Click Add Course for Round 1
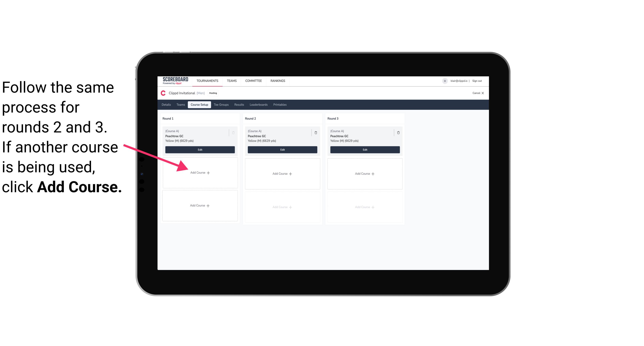The width and height of the screenshot is (644, 346). pyautogui.click(x=199, y=173)
